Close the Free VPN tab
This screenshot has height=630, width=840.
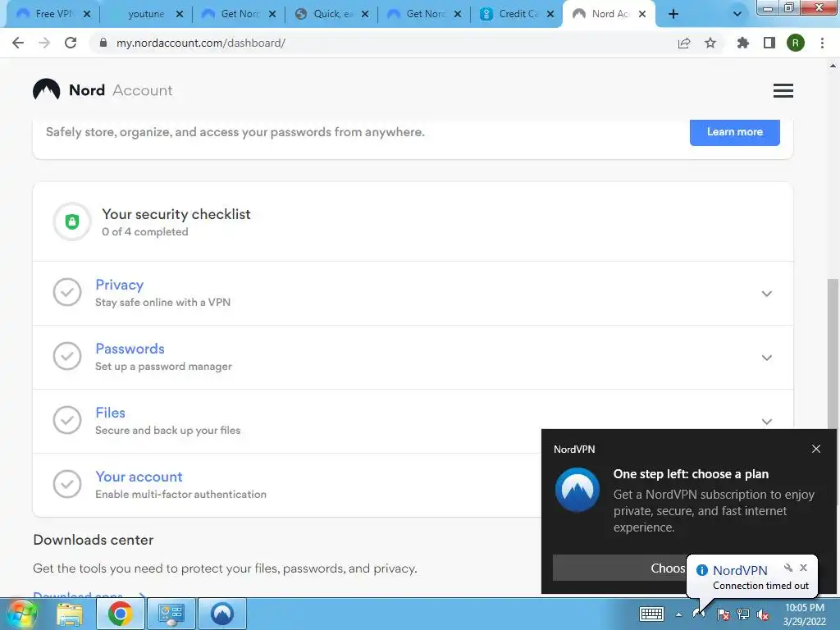click(x=87, y=15)
